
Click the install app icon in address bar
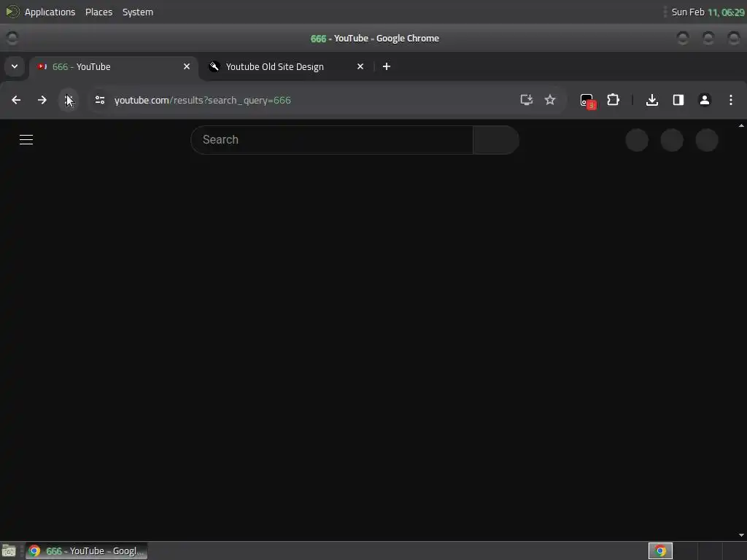527,100
